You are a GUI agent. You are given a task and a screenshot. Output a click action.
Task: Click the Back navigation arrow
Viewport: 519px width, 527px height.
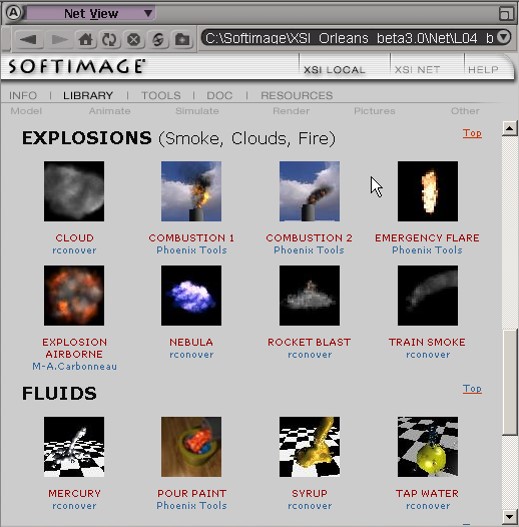click(x=28, y=40)
